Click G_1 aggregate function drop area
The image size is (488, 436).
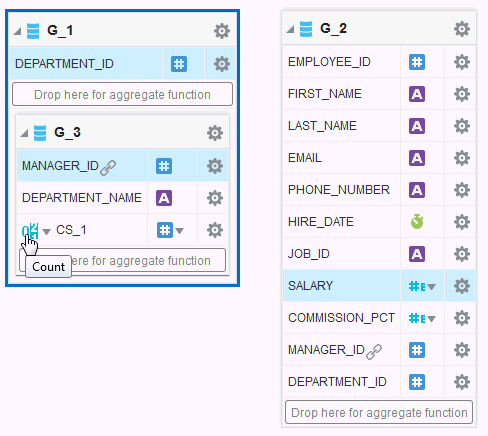point(122,94)
